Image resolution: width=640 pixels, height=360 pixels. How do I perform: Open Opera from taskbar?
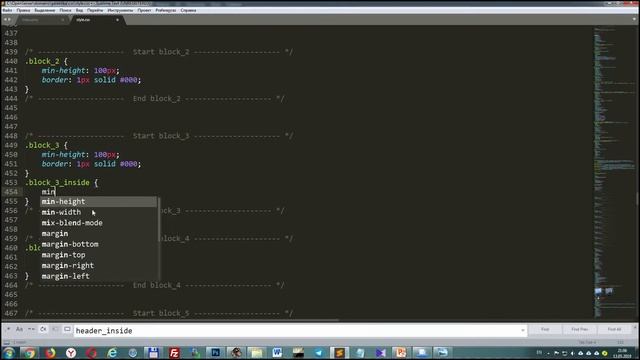pyautogui.click(x=91, y=353)
